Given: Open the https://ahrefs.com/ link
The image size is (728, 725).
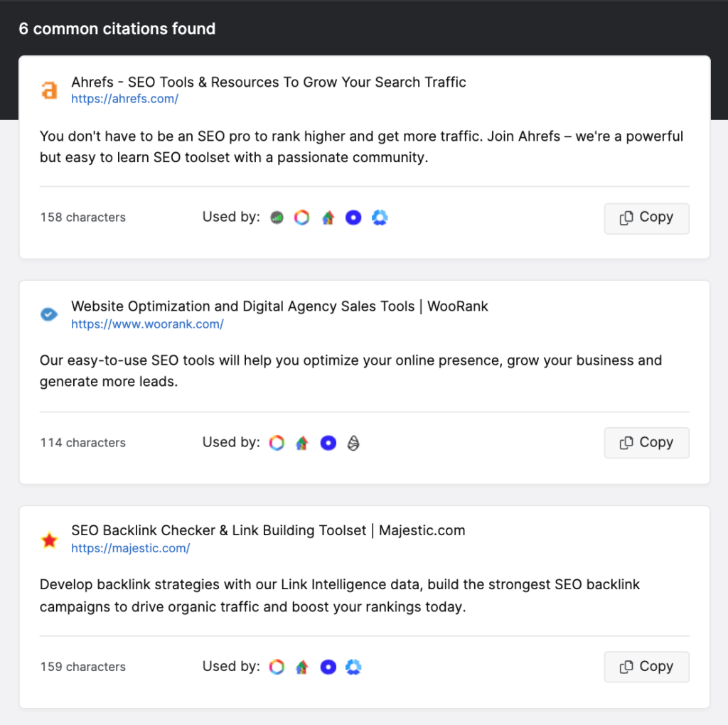Looking at the screenshot, I should point(124,99).
